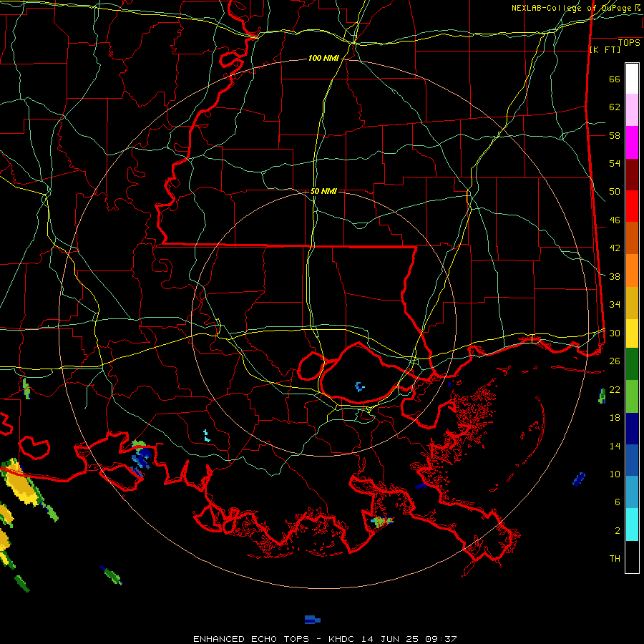Click the ENHANCED ECHO TOPS title text
644x644 pixels.
pyautogui.click(x=250, y=639)
